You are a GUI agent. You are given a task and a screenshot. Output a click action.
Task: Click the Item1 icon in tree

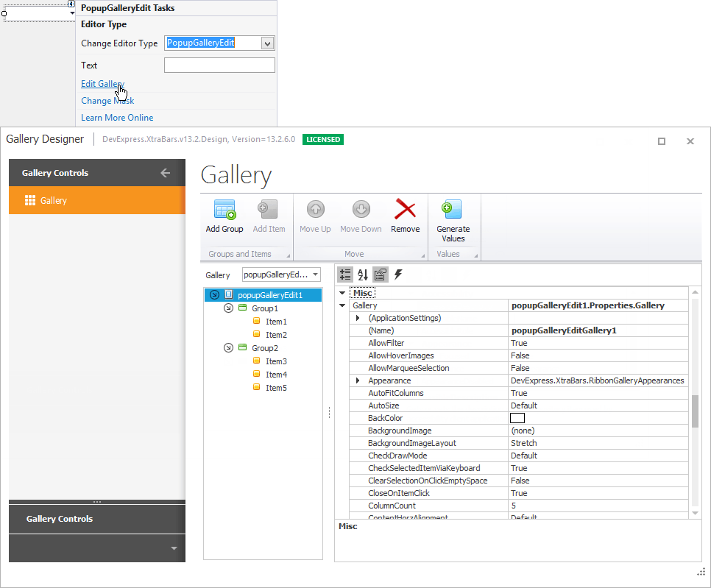(x=257, y=321)
